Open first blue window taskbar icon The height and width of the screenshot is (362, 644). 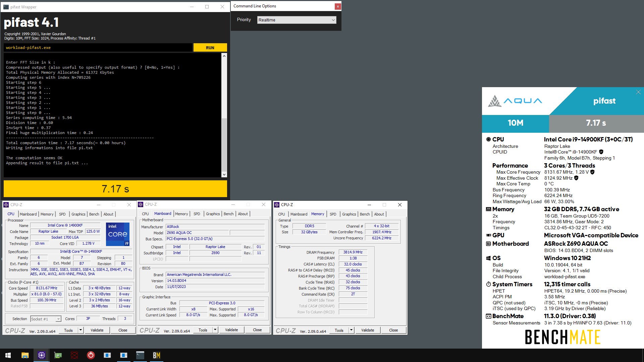tap(107, 355)
